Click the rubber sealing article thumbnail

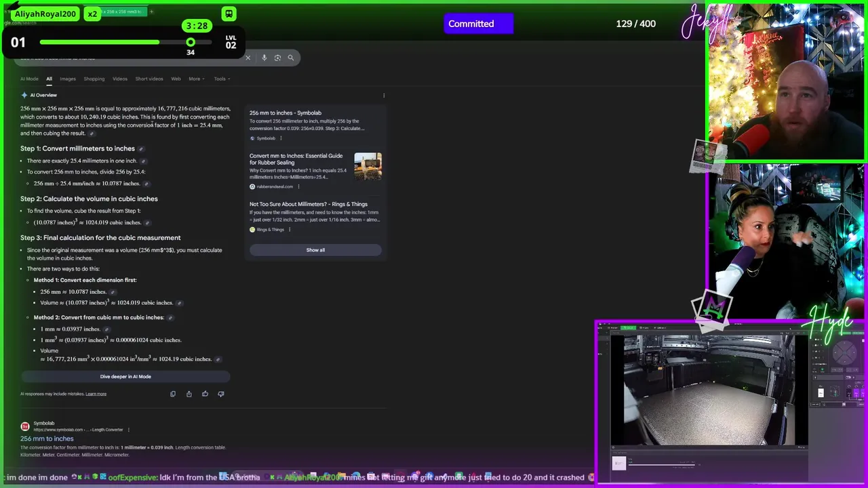368,166
